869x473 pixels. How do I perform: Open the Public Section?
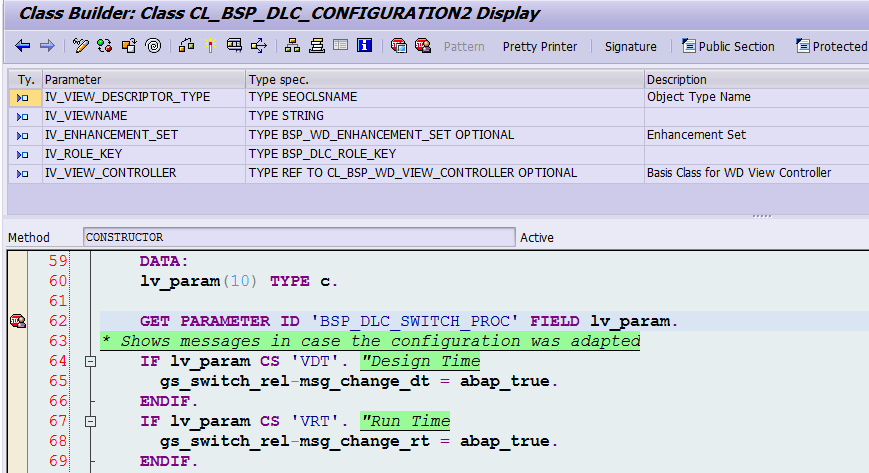click(728, 47)
